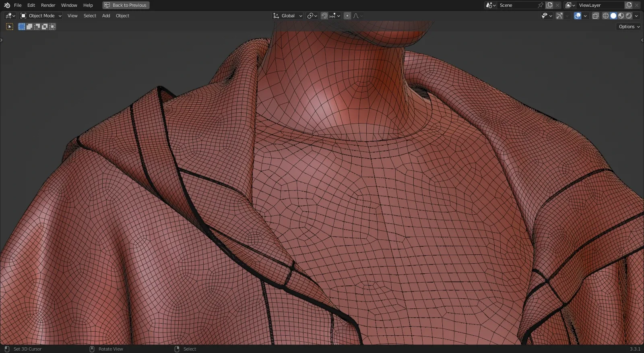
Task: Open the Render menu
Action: (48, 5)
